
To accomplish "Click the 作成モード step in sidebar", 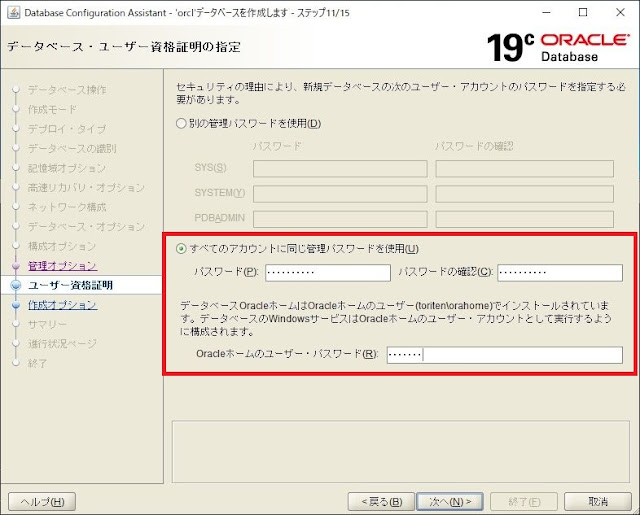I will (x=52, y=109).
